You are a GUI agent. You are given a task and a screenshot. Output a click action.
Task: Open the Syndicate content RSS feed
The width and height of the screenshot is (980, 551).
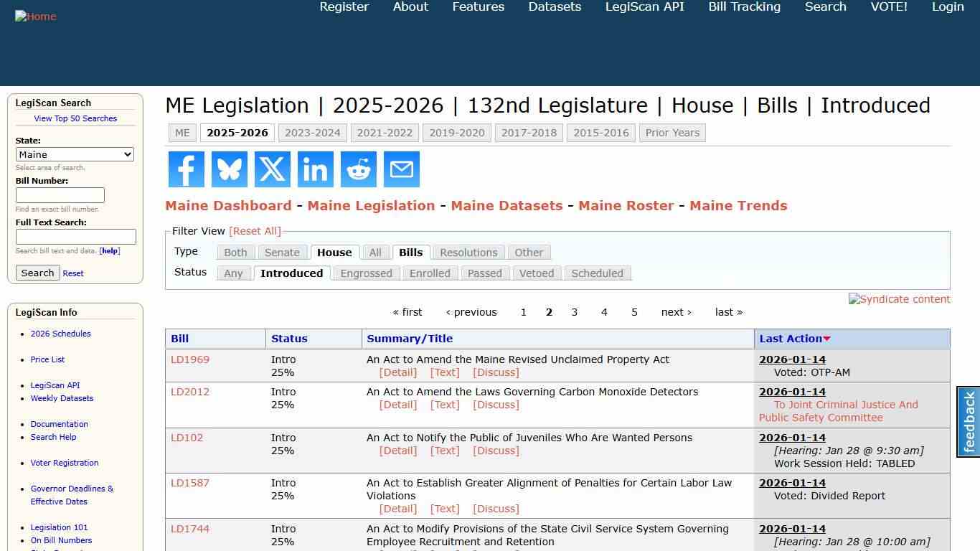tap(899, 299)
